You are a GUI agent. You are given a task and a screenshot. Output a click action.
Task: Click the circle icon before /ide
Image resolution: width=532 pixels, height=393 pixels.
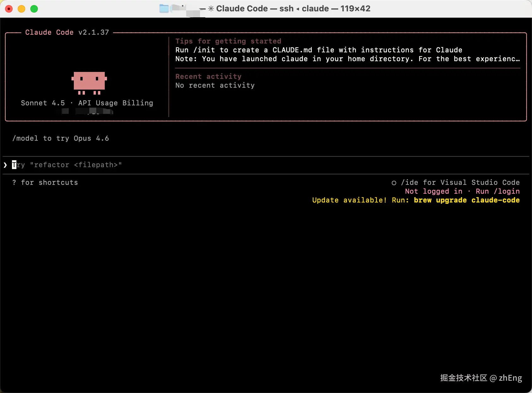tap(394, 183)
